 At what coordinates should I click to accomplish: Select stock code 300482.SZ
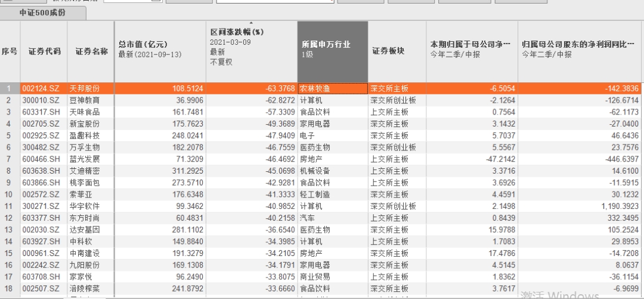click(x=44, y=147)
